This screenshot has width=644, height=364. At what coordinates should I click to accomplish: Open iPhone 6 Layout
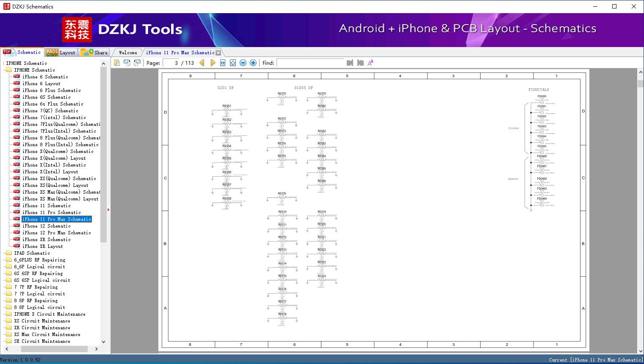pos(41,83)
